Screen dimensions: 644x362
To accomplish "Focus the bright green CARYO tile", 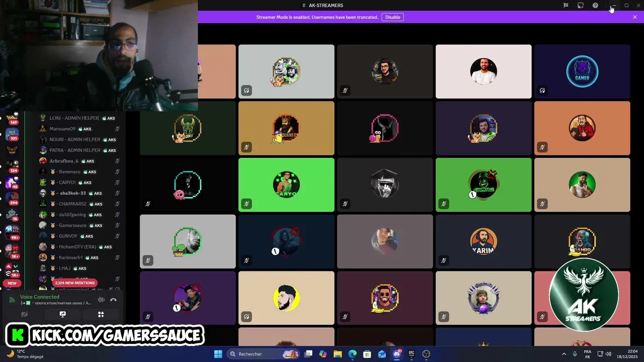I will pyautogui.click(x=286, y=185).
